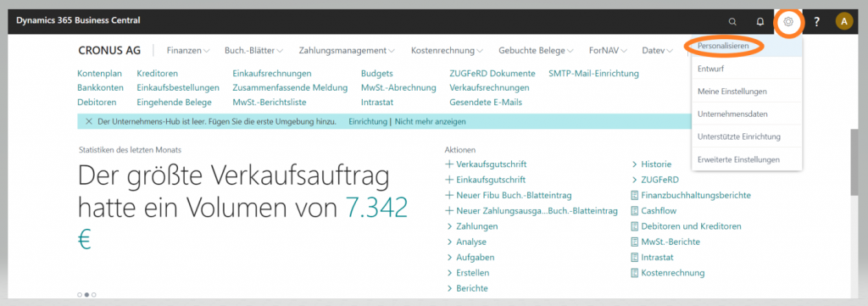Image resolution: width=868 pixels, height=306 pixels.
Task: Select the first headline carousel dot
Action: tap(80, 294)
